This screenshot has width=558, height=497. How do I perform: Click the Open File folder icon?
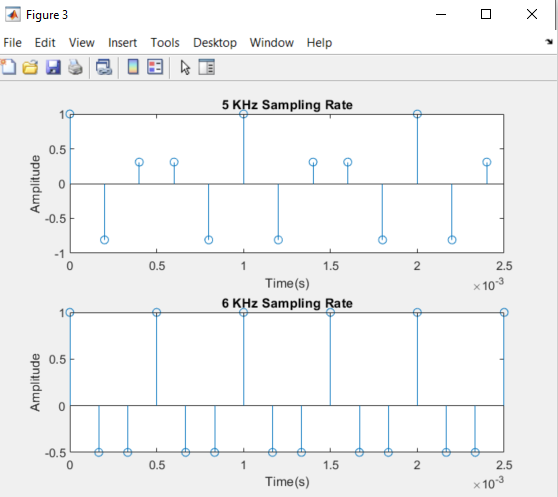[30, 67]
